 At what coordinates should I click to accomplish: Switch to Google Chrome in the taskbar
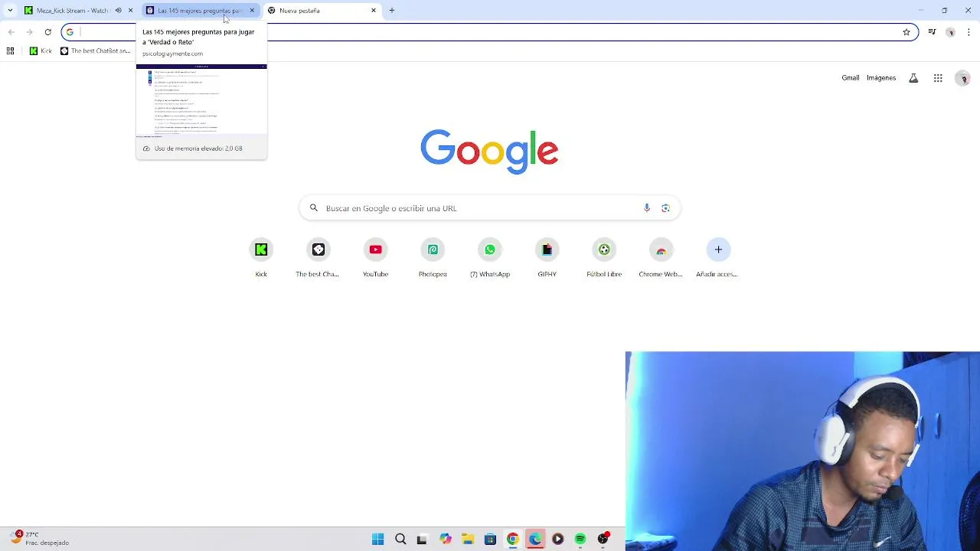coord(512,540)
